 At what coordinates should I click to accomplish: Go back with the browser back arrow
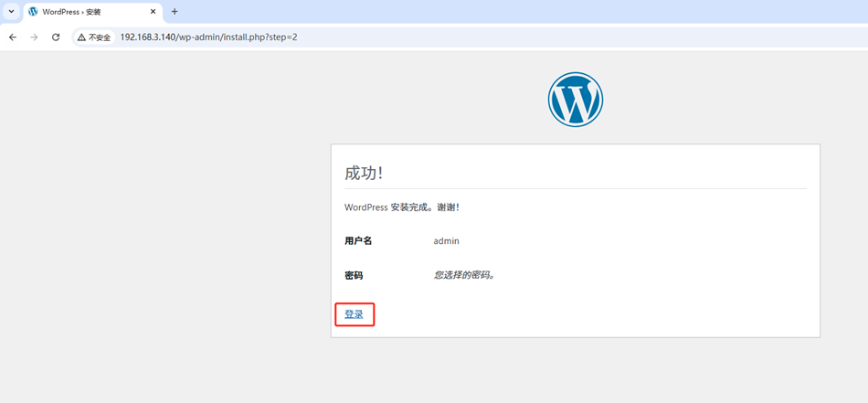tap(13, 37)
